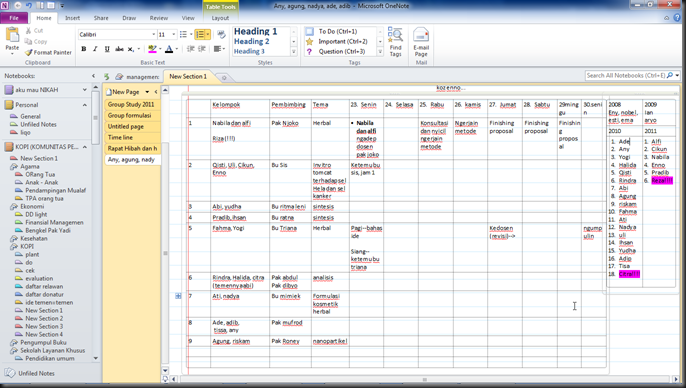
Task: Click the font color A icon
Action: pyautogui.click(x=169, y=49)
